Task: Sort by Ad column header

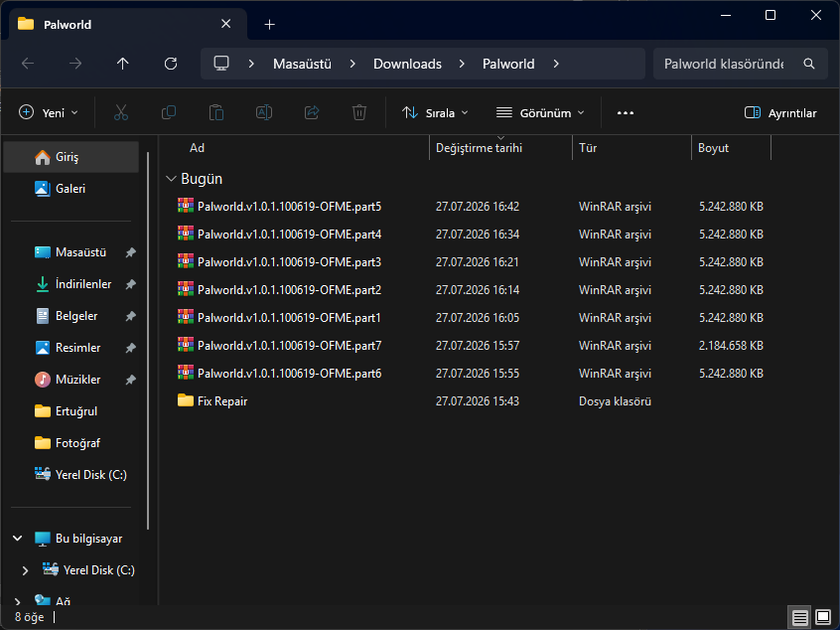Action: [296, 148]
